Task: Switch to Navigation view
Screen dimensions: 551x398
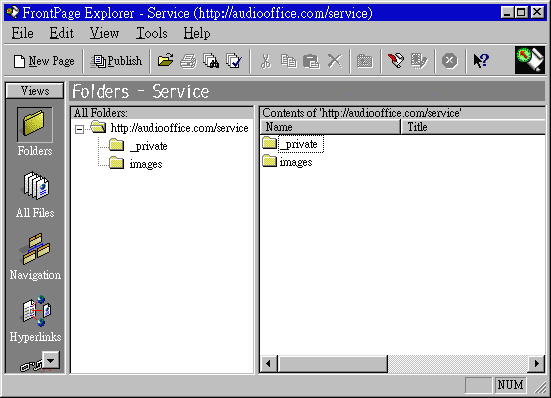Action: [x=35, y=256]
